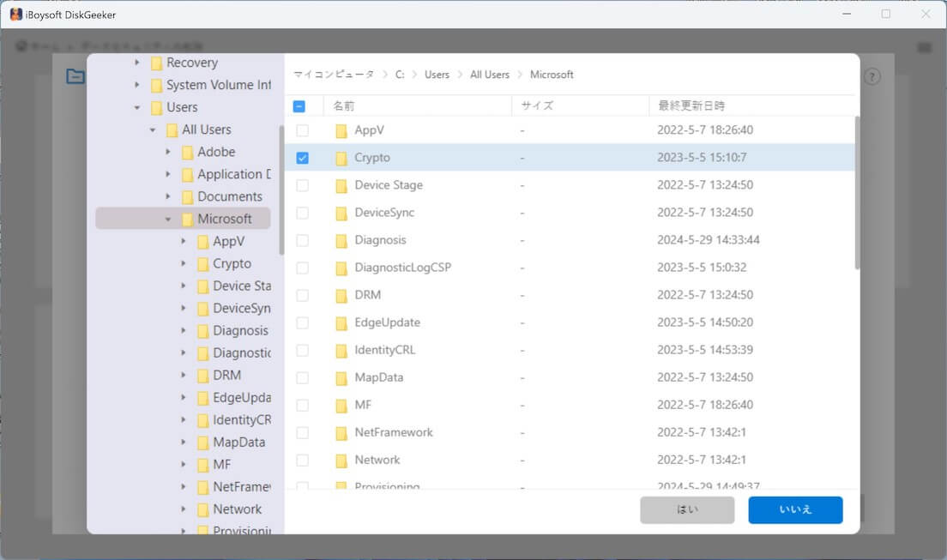Toggle the select-all header checkbox
The width and height of the screenshot is (947, 560).
[299, 106]
